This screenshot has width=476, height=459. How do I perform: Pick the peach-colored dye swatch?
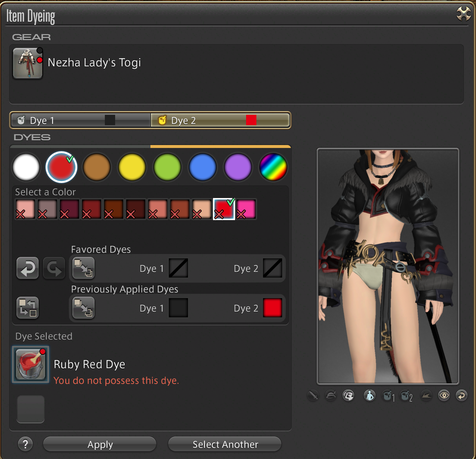(202, 209)
